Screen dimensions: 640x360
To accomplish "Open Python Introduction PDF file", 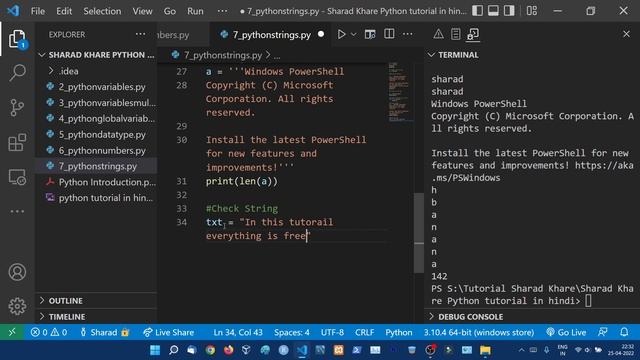I will [96, 182].
